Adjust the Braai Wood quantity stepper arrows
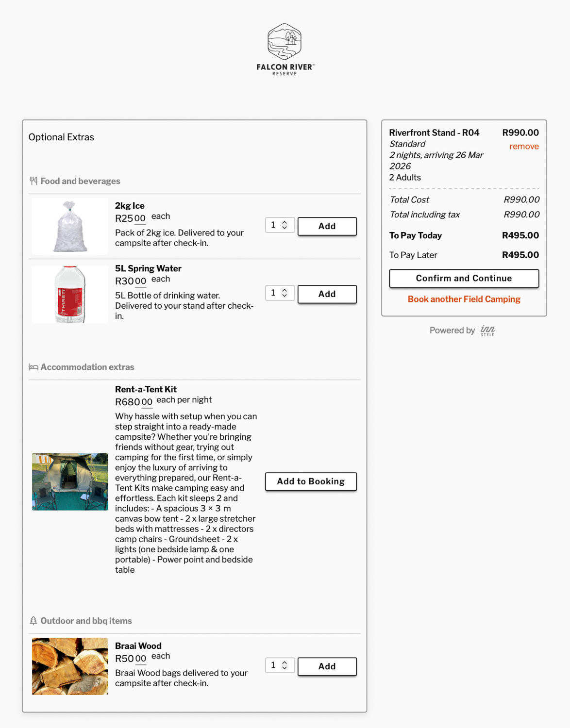This screenshot has width=570, height=728. 285,665
